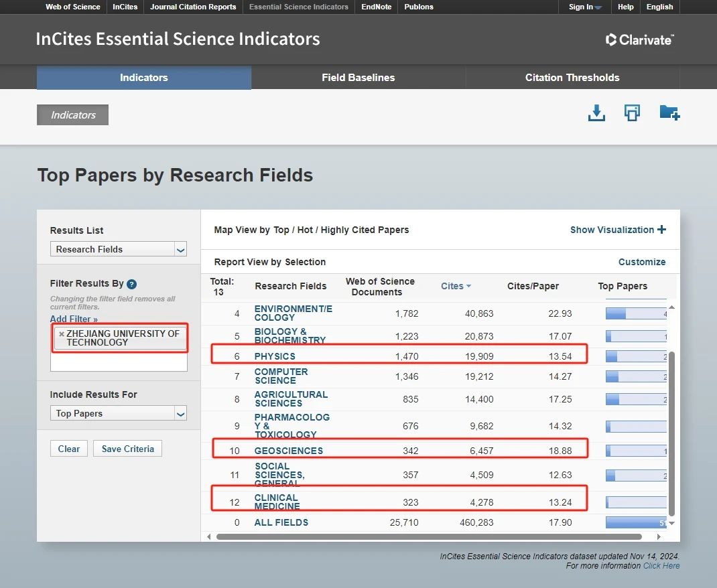Click the print/copy report icon
717x588 pixels.
pos(632,113)
